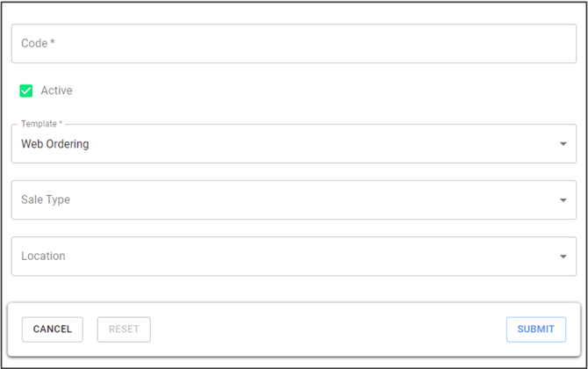Select the Web Ordering template value
Viewport: 588px width, 369px height.
tap(55, 144)
